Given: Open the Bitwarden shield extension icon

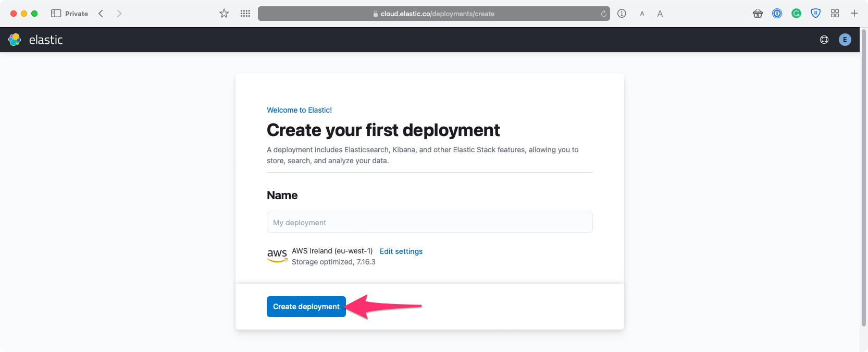Looking at the screenshot, I should tap(815, 14).
